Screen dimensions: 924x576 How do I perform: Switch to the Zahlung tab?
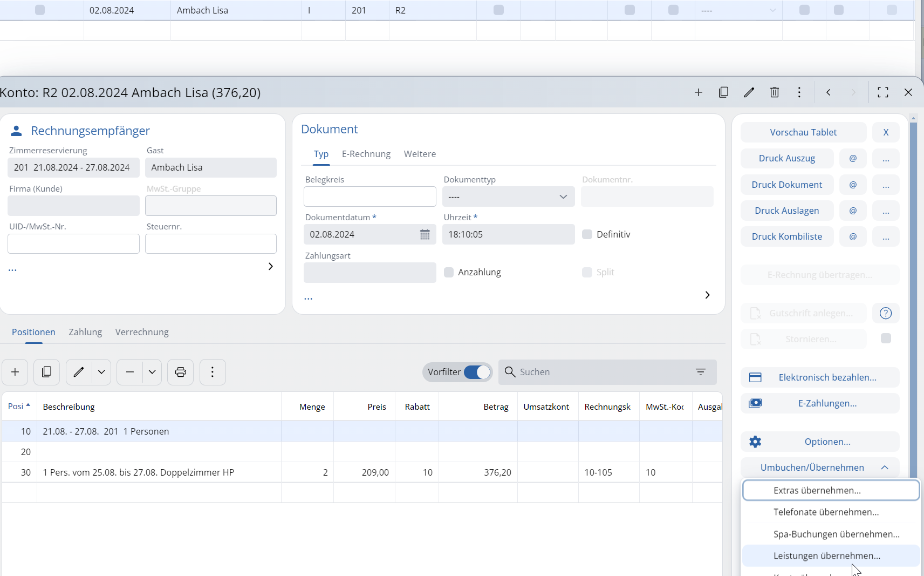click(85, 332)
